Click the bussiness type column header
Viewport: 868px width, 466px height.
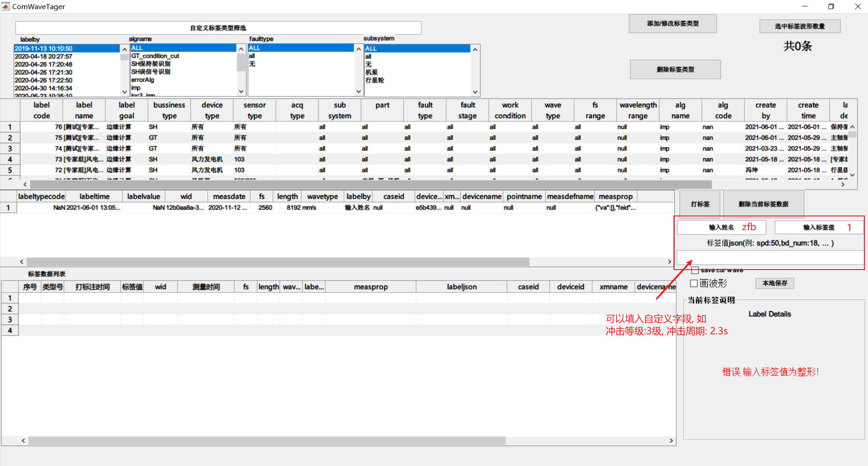pyautogui.click(x=169, y=110)
